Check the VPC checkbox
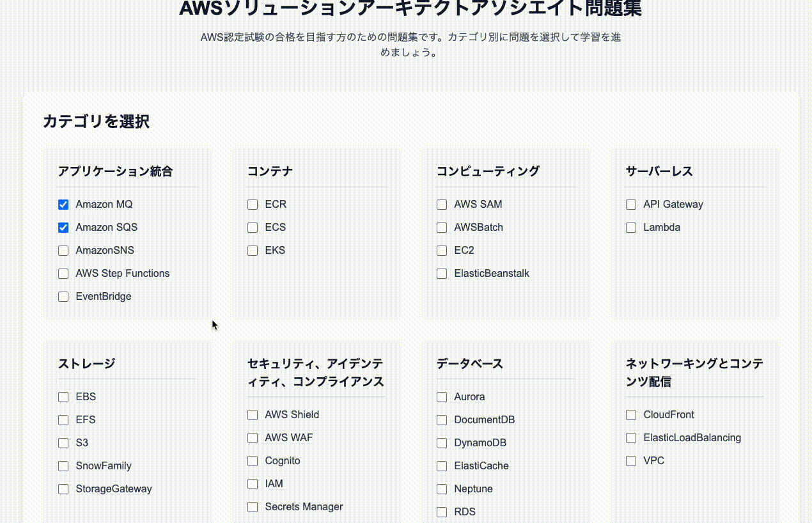 [x=631, y=461]
